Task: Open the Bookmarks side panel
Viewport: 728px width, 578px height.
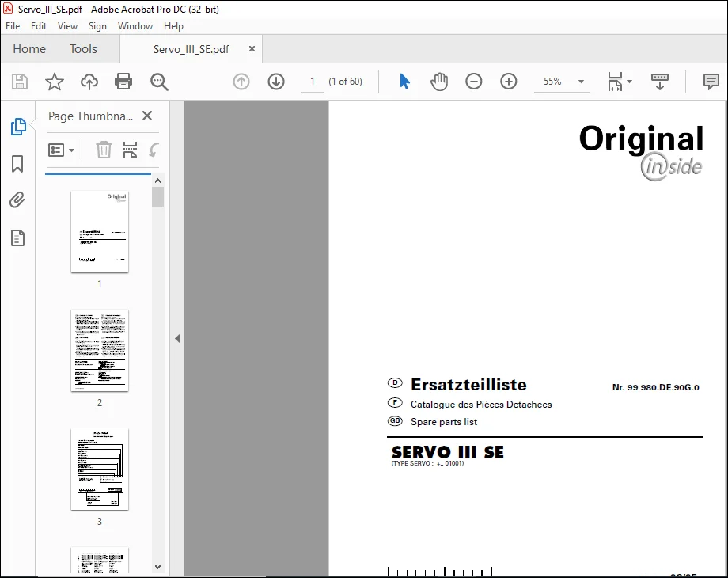Action: click(17, 164)
